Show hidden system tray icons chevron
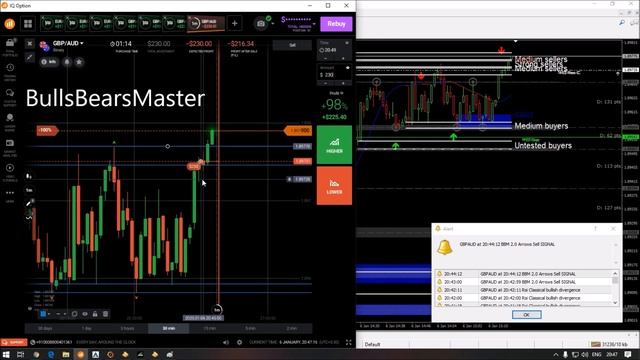Image resolution: width=640 pixels, height=360 pixels. point(556,354)
